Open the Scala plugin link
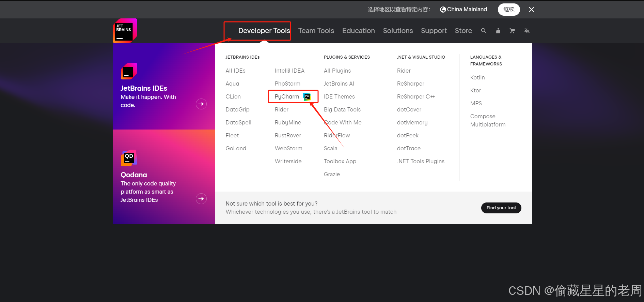Viewport: 644px width, 302px height. pyautogui.click(x=330, y=148)
